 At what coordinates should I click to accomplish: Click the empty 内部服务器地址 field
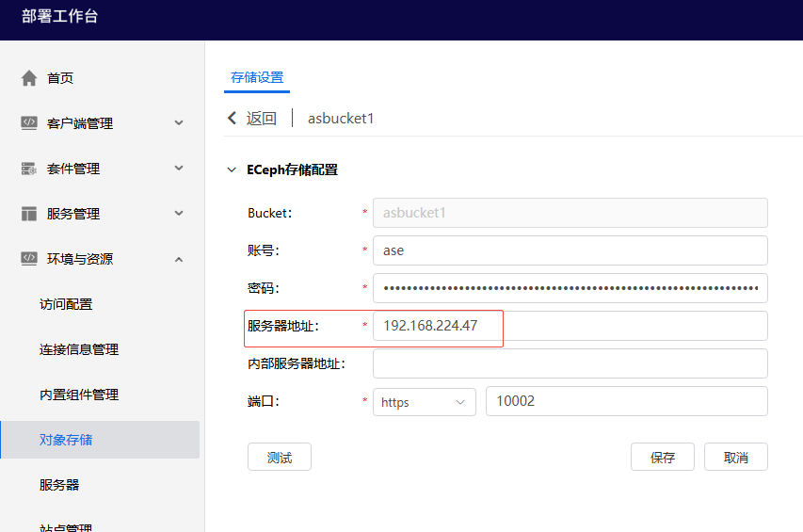coord(570,363)
